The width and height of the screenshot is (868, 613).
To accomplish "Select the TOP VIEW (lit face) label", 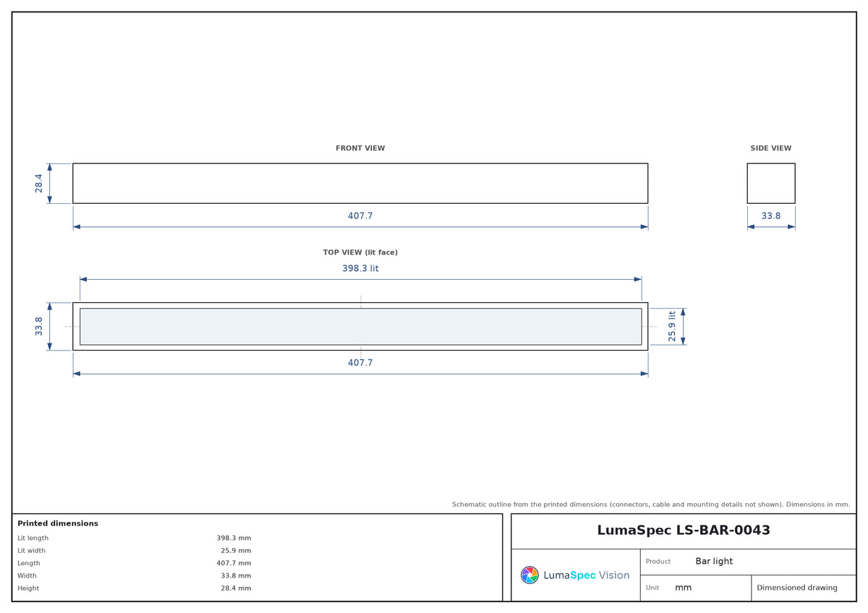I will 360,252.
